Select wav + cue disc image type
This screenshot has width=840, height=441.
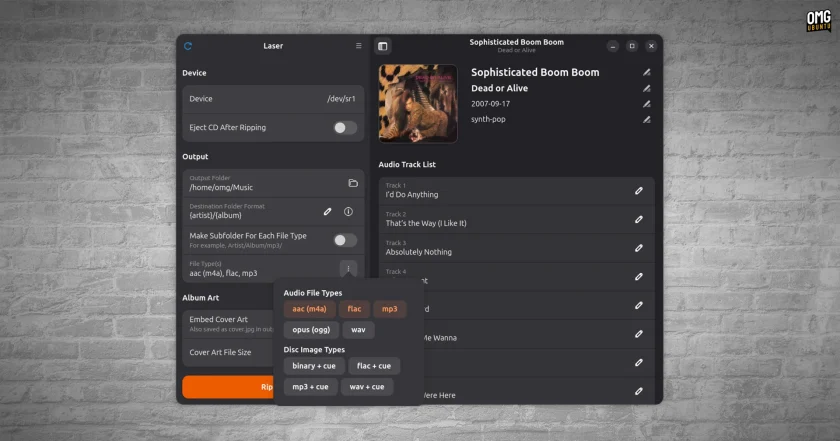[x=367, y=387]
